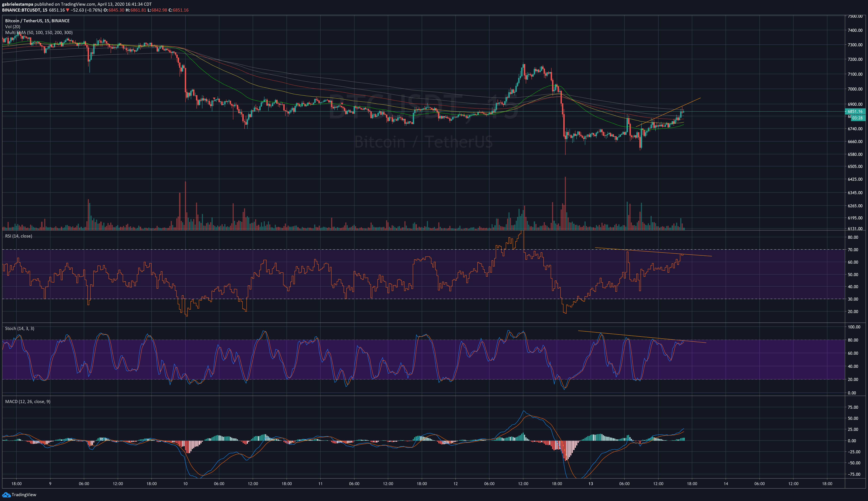868x501 pixels.
Task: Click '6740.00' on the price axis
Action: pos(855,129)
